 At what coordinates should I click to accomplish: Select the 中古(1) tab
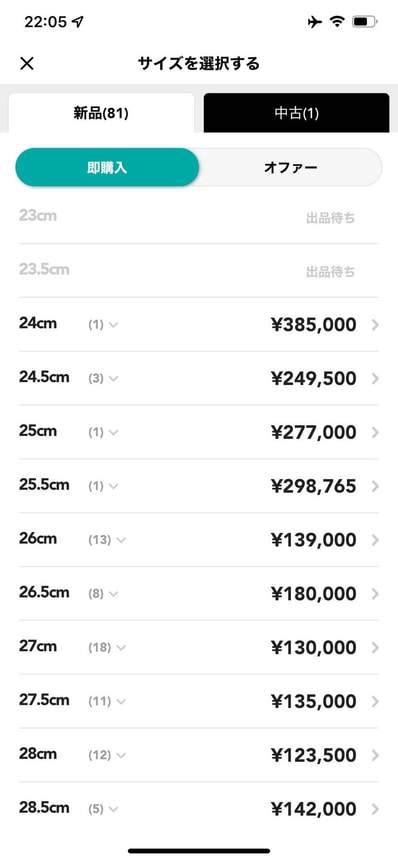[296, 113]
